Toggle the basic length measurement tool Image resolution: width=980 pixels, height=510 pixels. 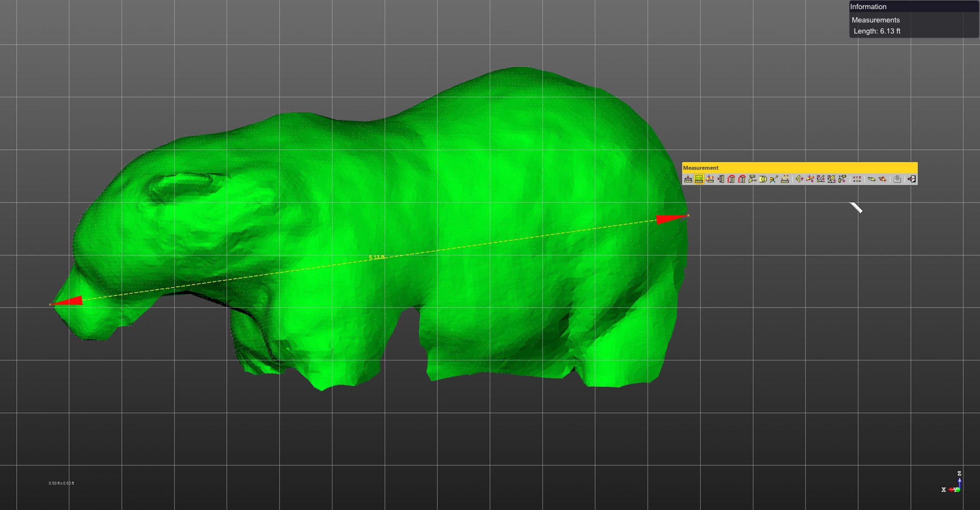click(688, 179)
